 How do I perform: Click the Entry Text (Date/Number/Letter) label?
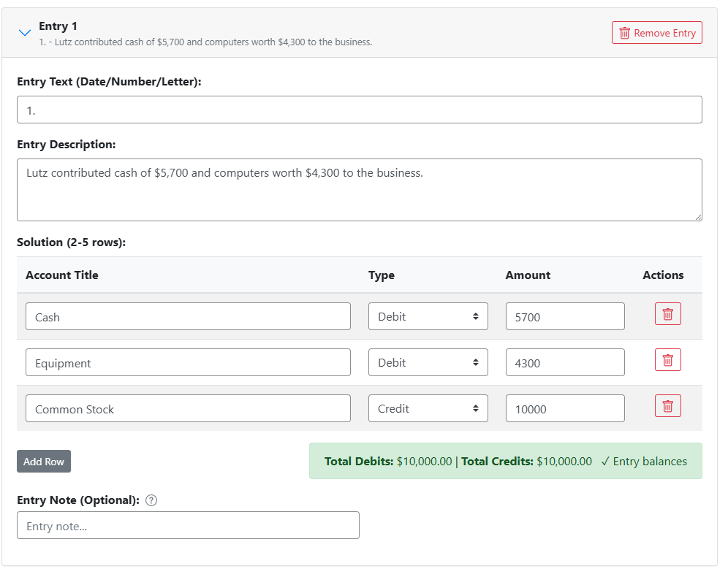(x=109, y=82)
